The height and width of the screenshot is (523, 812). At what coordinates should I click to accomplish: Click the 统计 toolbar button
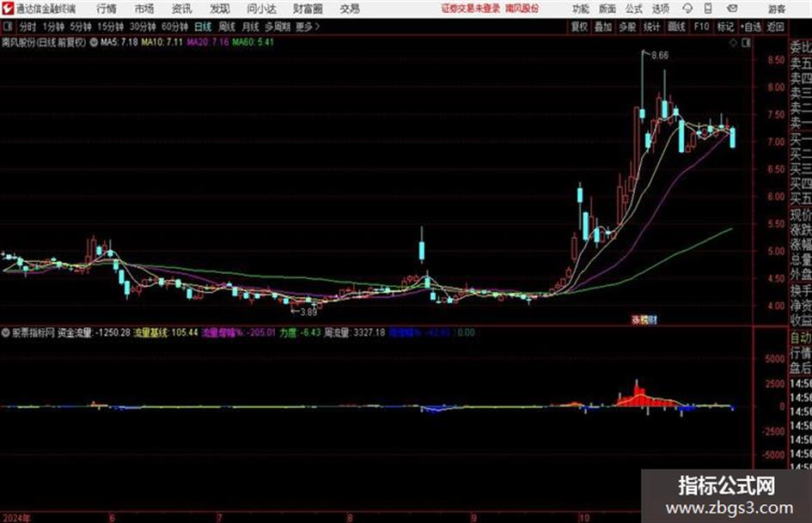click(651, 27)
